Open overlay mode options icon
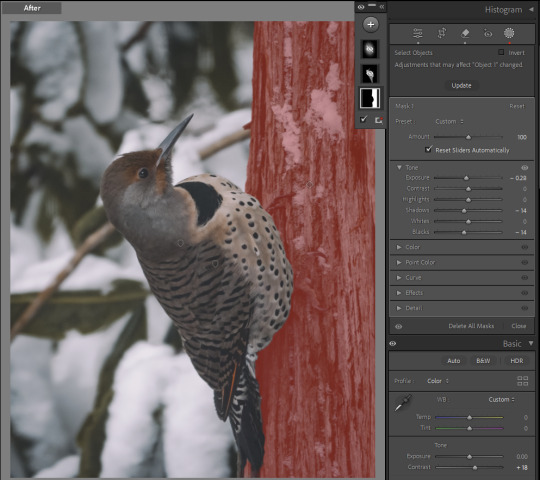540x480 pixels. (378, 120)
